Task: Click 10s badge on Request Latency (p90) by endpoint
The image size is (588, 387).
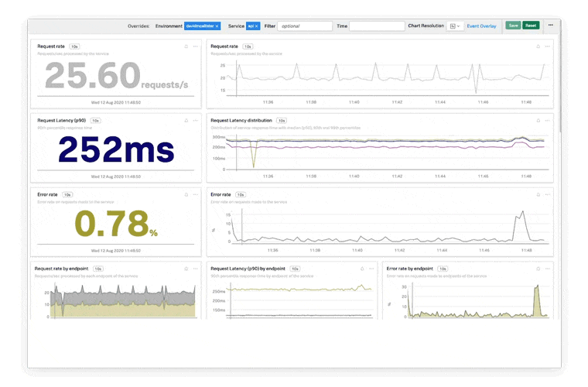Action: [295, 269]
